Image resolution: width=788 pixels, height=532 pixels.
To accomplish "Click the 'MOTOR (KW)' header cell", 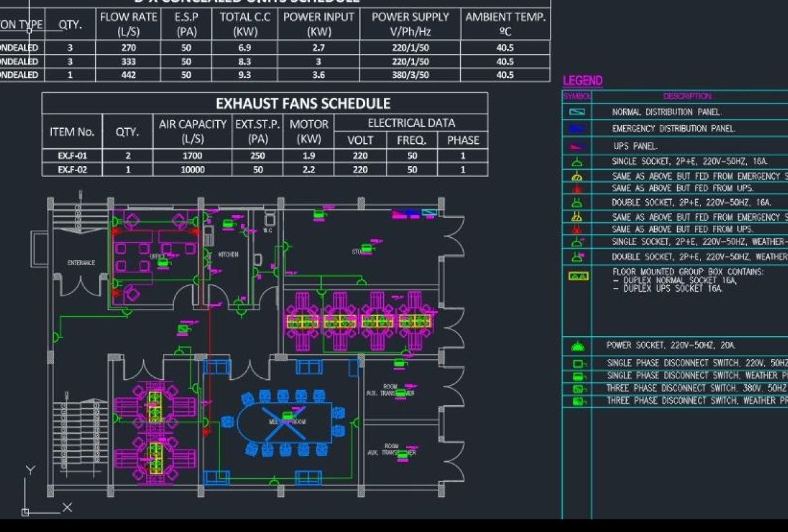I will [309, 131].
